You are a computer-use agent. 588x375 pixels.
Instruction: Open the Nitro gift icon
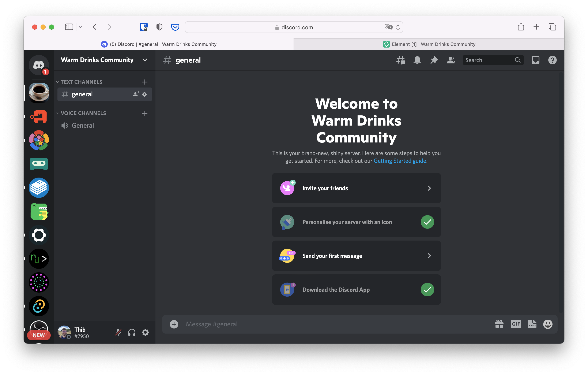click(x=499, y=324)
